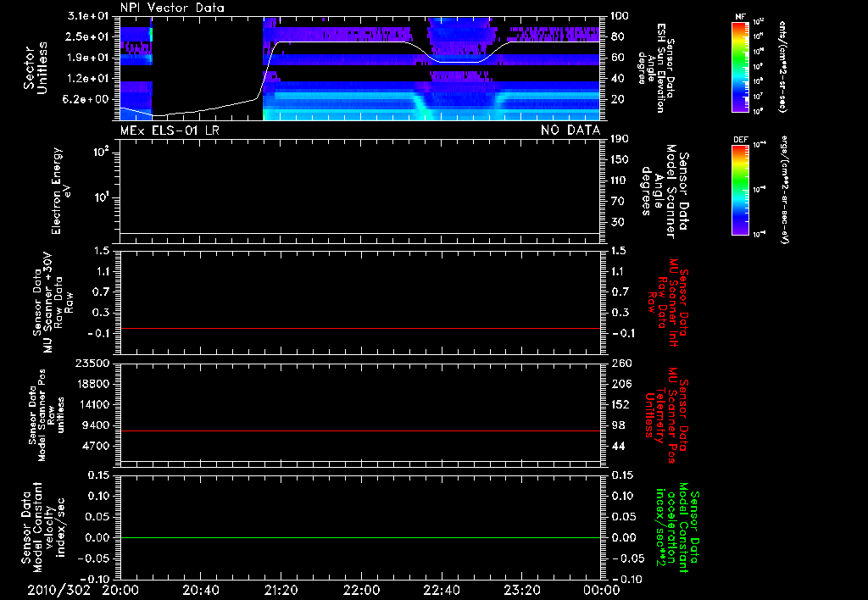Click the 'Sector Unitless' axis label
868x600 pixels.
(x=36, y=68)
